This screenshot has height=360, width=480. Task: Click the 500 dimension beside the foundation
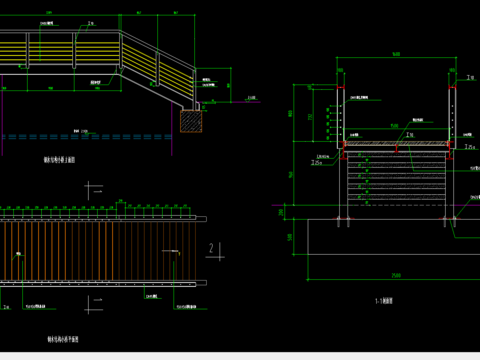290,237
